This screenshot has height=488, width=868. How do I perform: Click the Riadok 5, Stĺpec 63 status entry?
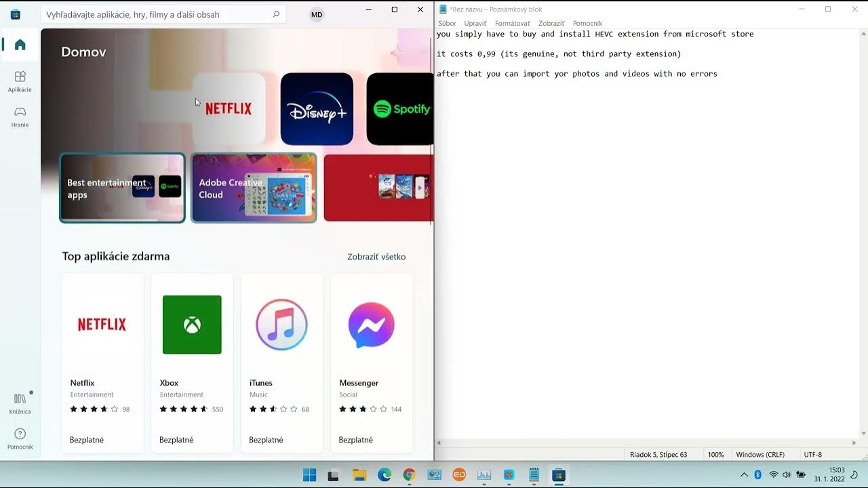(658, 455)
